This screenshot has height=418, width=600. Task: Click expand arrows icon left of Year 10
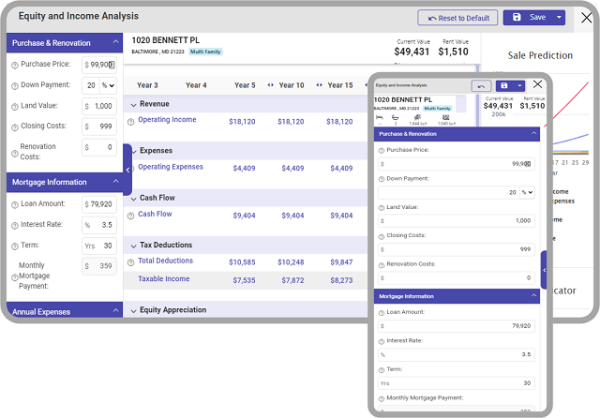click(x=270, y=85)
